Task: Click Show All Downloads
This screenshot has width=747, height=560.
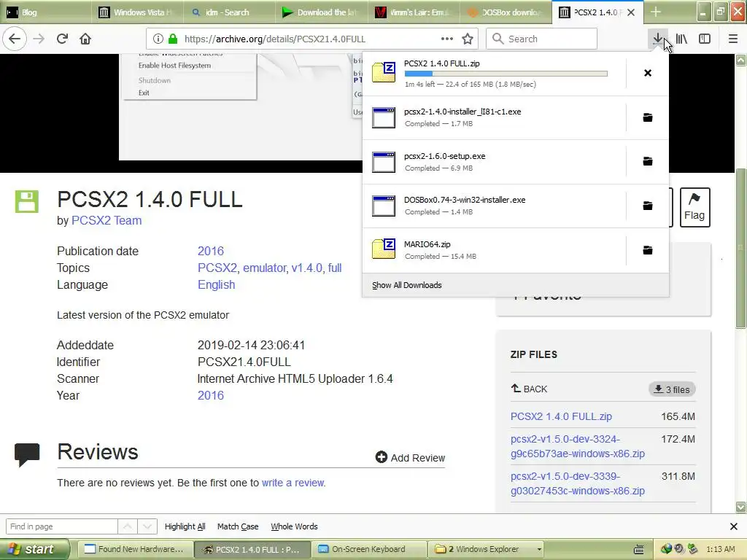Action: pyautogui.click(x=407, y=285)
